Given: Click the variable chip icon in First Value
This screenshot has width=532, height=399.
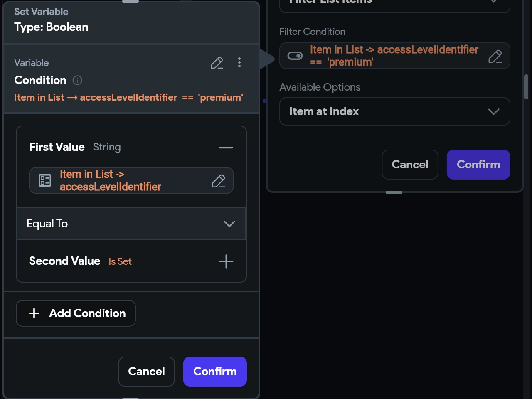Looking at the screenshot, I should pyautogui.click(x=44, y=180).
